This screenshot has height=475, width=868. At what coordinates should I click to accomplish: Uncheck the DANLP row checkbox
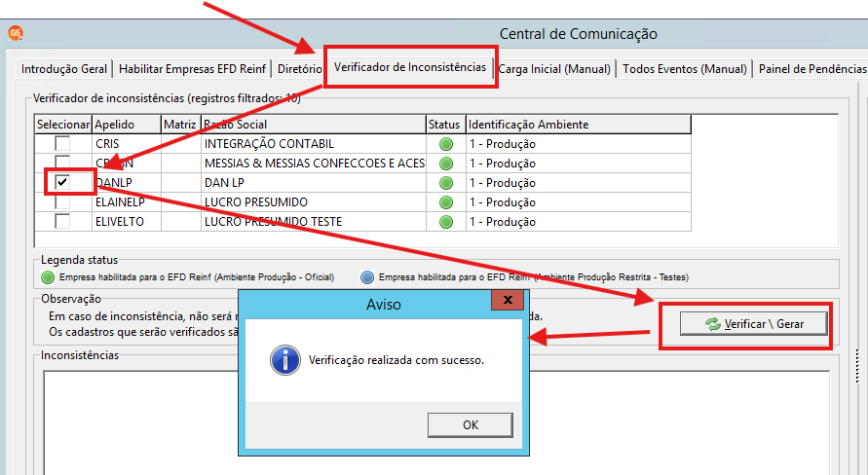pyautogui.click(x=62, y=182)
